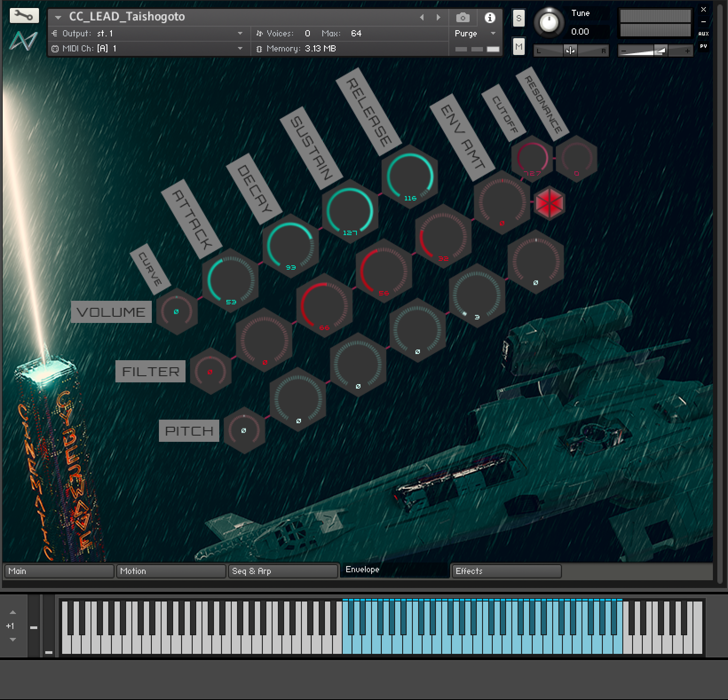Viewport: 728px width, 700px height.
Task: Toggle the Mute (M) button
Action: click(x=518, y=47)
